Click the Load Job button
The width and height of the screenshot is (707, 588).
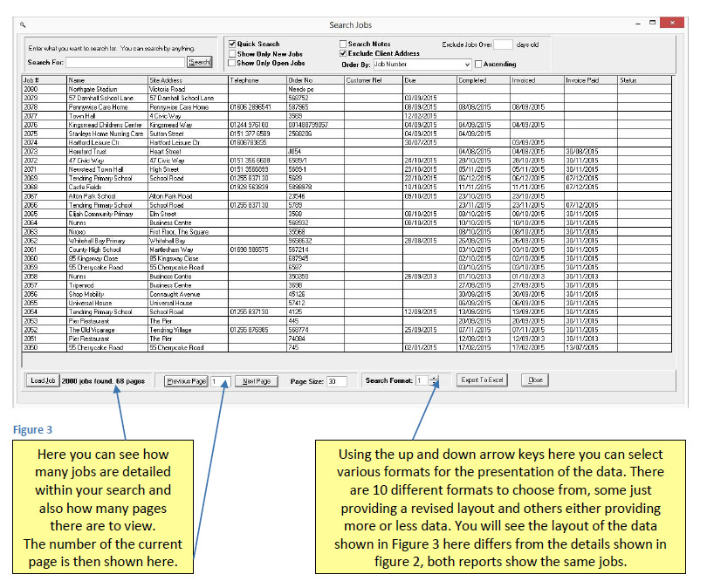tap(43, 380)
